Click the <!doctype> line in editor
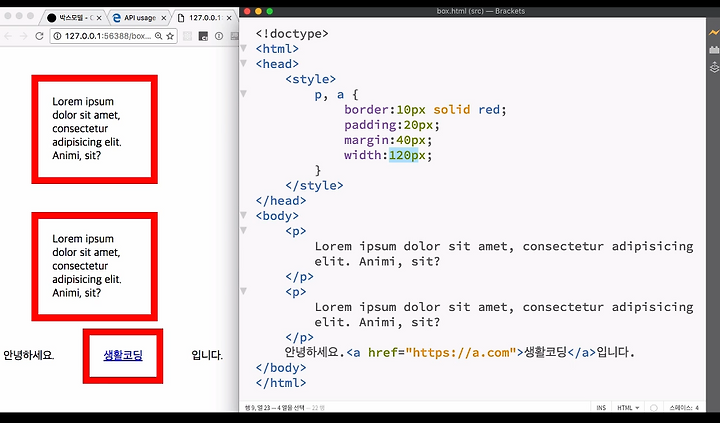The height and width of the screenshot is (423, 720). pos(292,34)
